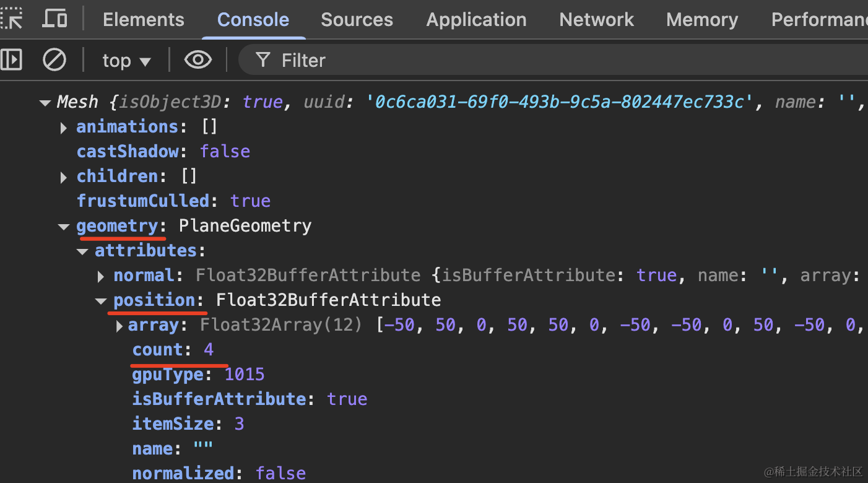This screenshot has height=483, width=868.
Task: Open the Network tab
Action: [x=596, y=20]
